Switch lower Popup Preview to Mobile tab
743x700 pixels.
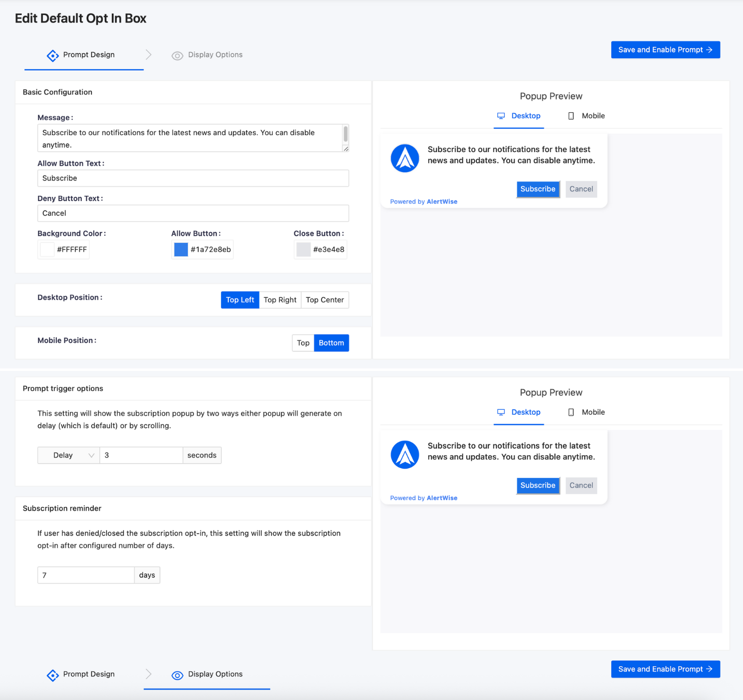[x=586, y=412]
